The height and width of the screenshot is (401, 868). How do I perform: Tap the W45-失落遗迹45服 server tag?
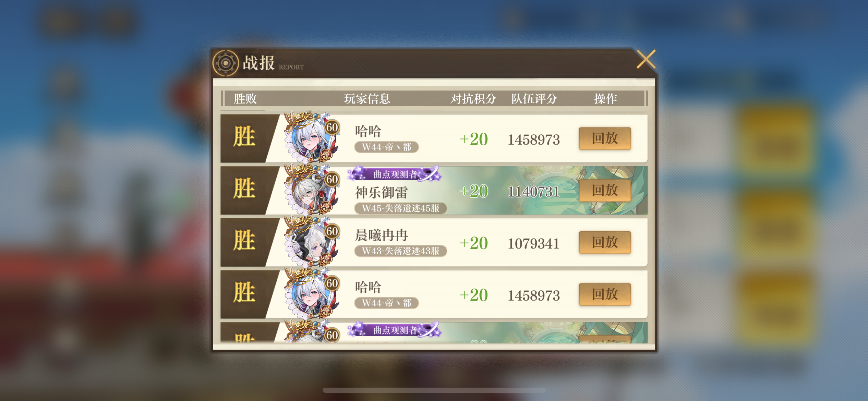pyautogui.click(x=400, y=208)
